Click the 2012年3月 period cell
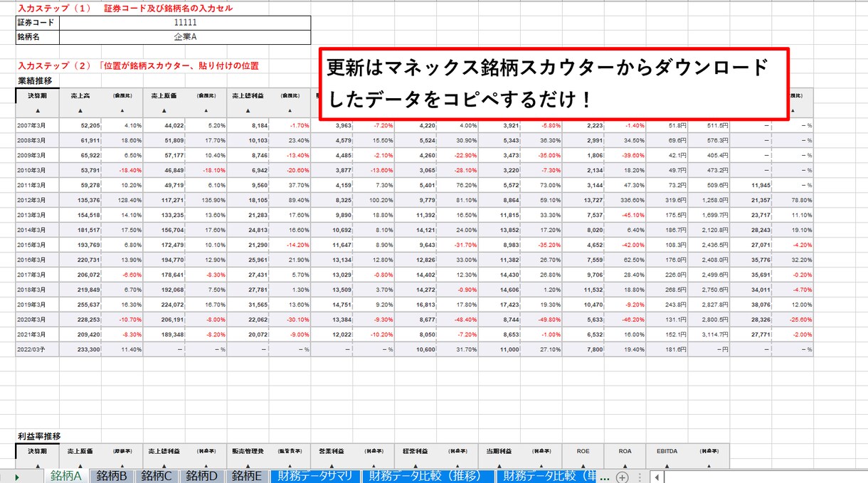This screenshot has height=483, width=868. click(x=37, y=200)
